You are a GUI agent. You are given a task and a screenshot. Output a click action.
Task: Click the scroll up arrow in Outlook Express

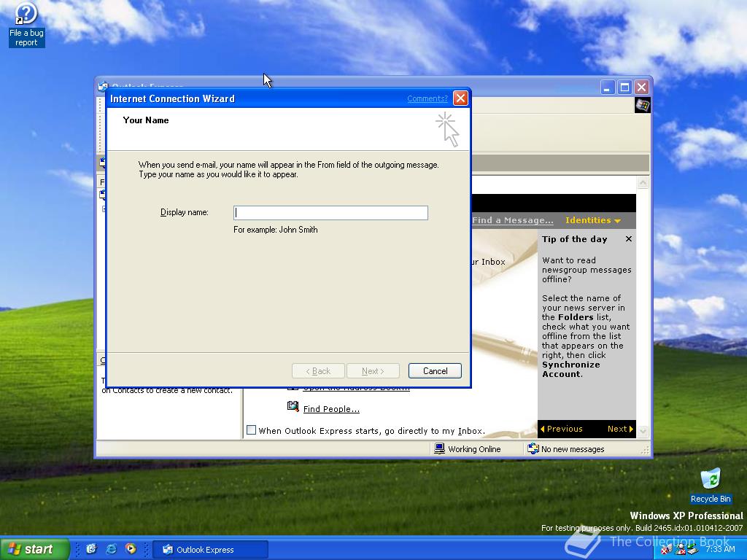[x=643, y=183]
